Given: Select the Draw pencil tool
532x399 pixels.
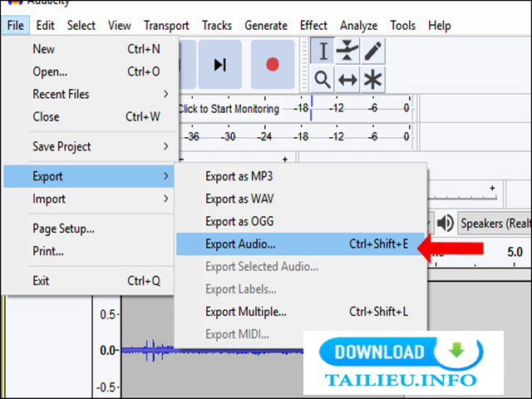Looking at the screenshot, I should [373, 51].
